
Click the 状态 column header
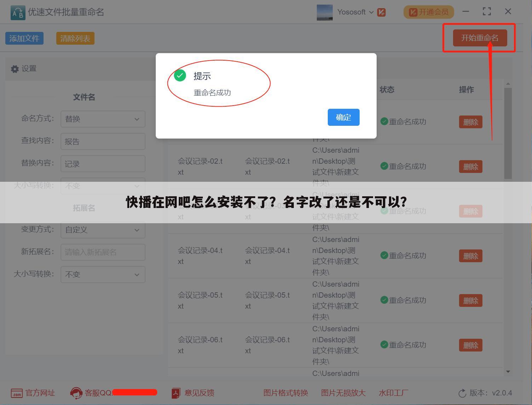click(x=387, y=90)
